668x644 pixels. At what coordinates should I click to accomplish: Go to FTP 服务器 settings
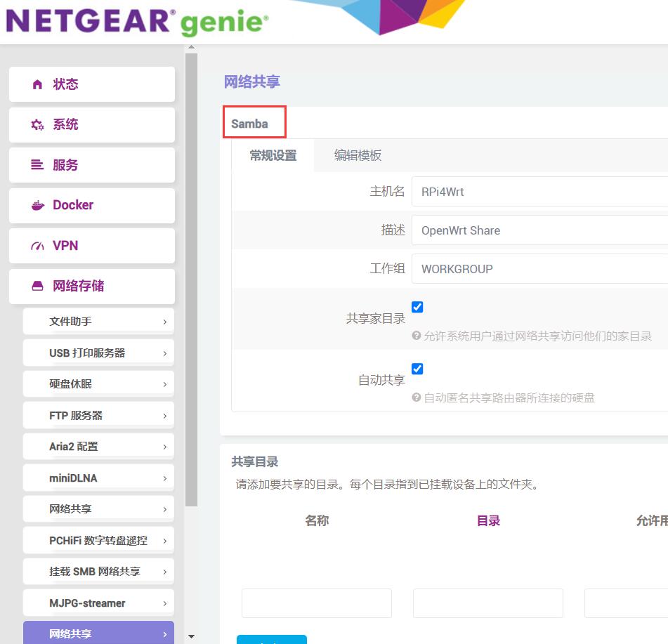[x=98, y=416]
